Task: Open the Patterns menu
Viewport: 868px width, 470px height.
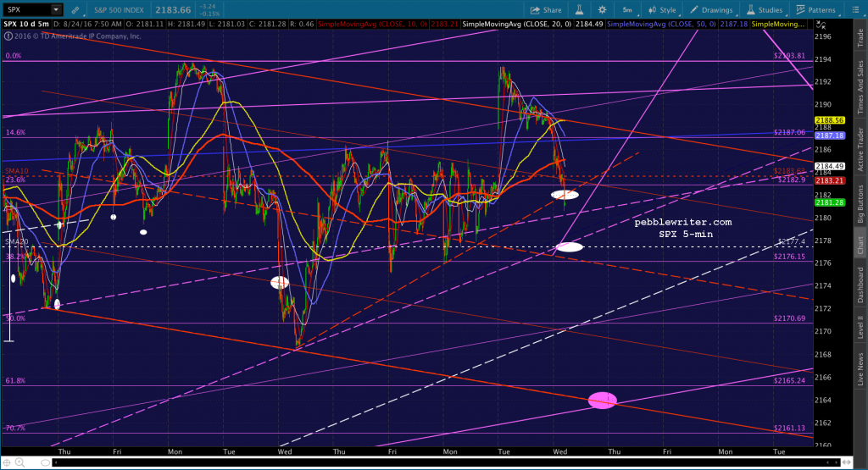Action: [815, 10]
